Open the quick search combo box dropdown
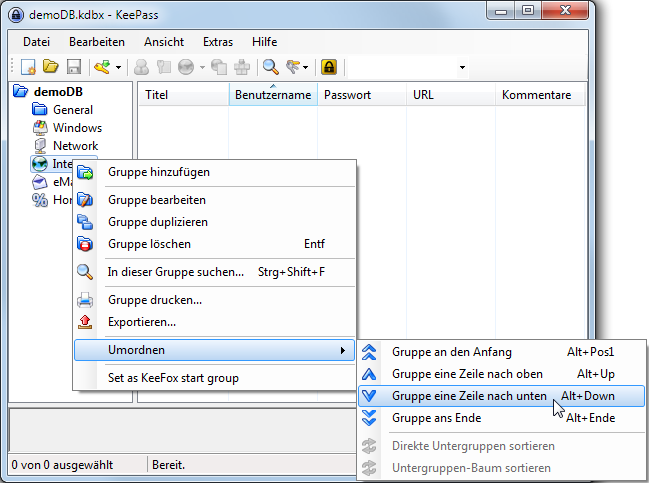649x483 pixels. (x=462, y=68)
